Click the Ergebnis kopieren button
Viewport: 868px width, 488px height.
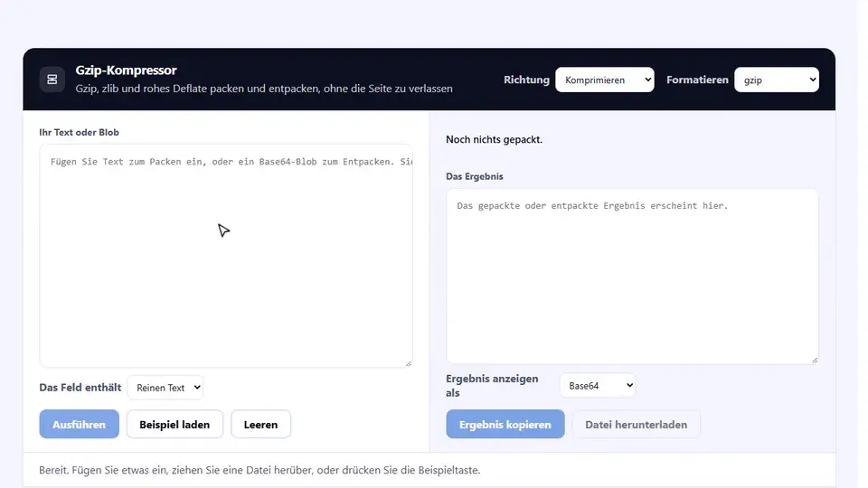505,425
